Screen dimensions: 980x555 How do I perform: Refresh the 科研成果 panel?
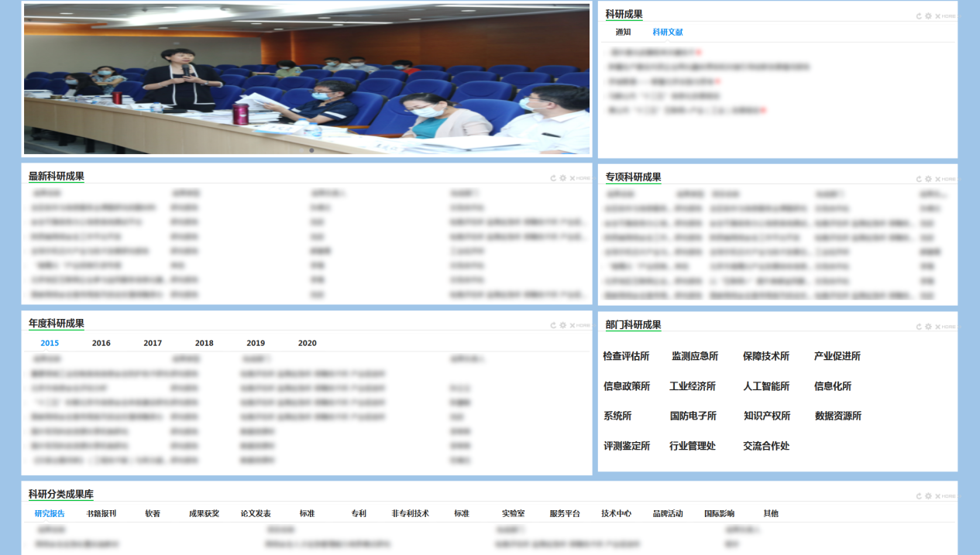919,16
